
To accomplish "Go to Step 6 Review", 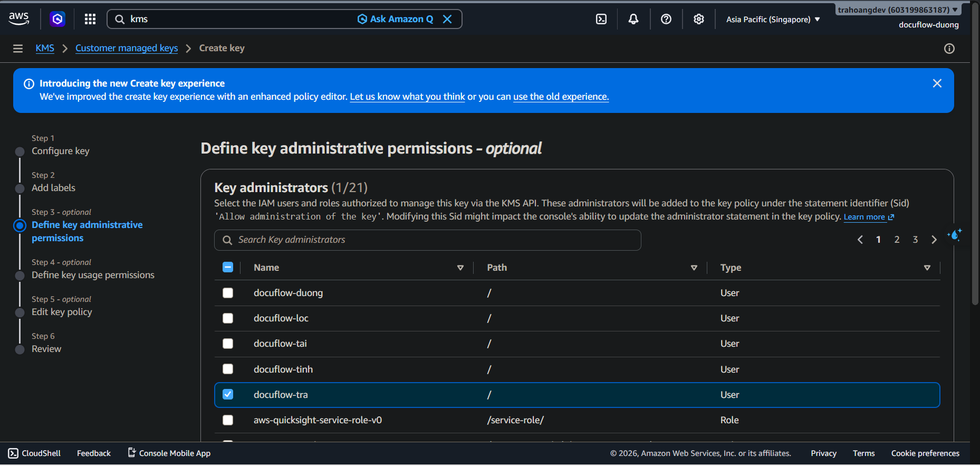I will (x=46, y=349).
